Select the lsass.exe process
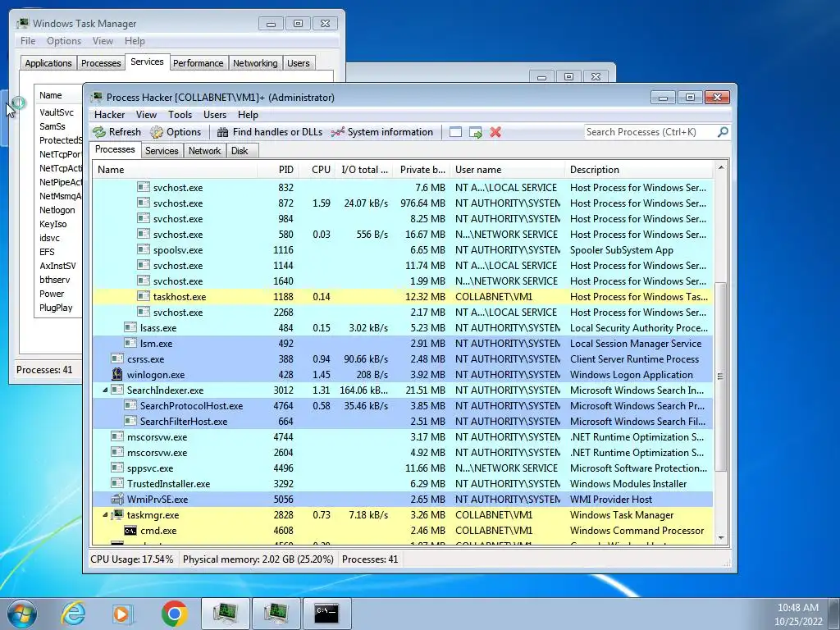This screenshot has width=840, height=630. 402,328
